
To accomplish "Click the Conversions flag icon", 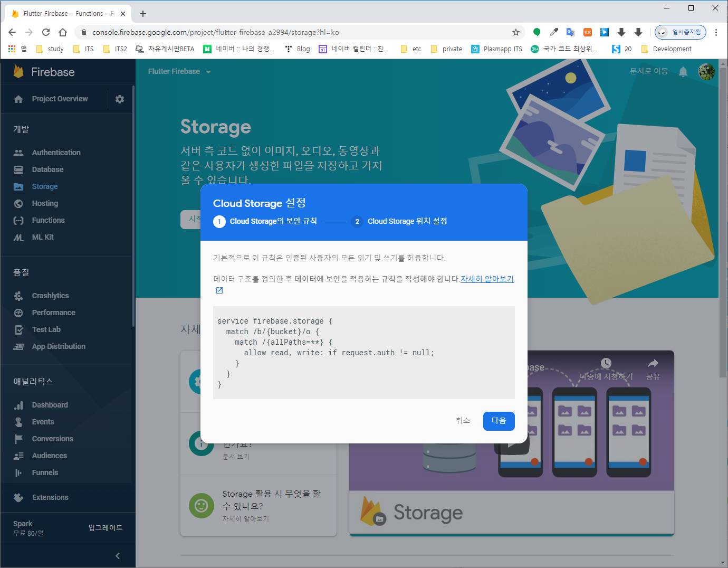I will [18, 439].
